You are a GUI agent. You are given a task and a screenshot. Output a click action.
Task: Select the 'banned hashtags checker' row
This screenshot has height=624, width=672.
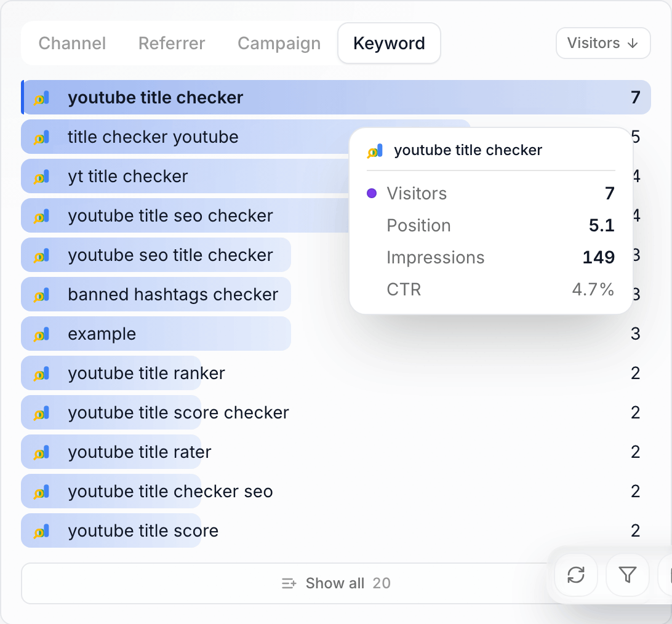336,294
